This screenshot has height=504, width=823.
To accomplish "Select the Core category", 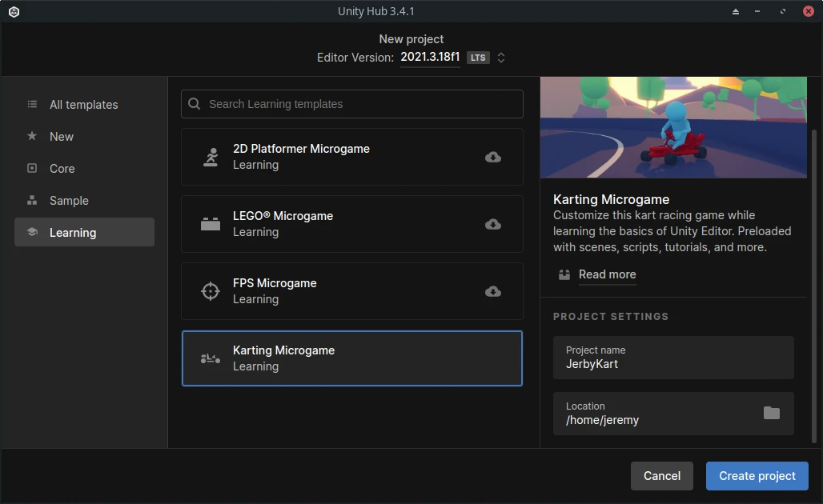I will pyautogui.click(x=85, y=168).
